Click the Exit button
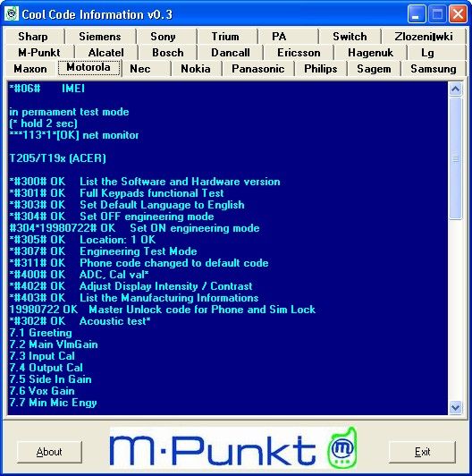The width and height of the screenshot is (472, 476). pos(422,452)
